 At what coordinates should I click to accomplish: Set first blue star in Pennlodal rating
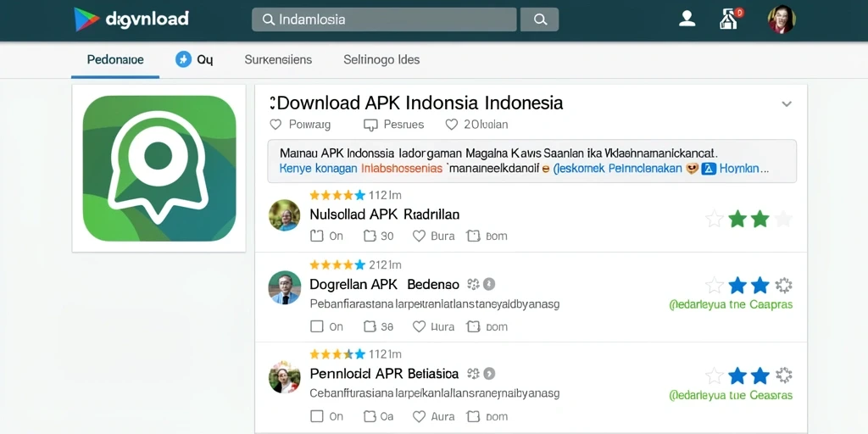click(737, 376)
